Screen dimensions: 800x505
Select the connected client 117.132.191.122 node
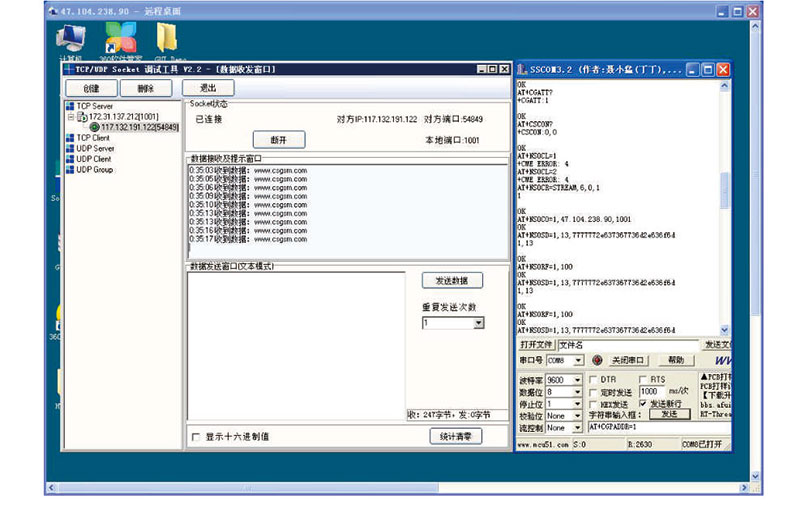point(134,127)
